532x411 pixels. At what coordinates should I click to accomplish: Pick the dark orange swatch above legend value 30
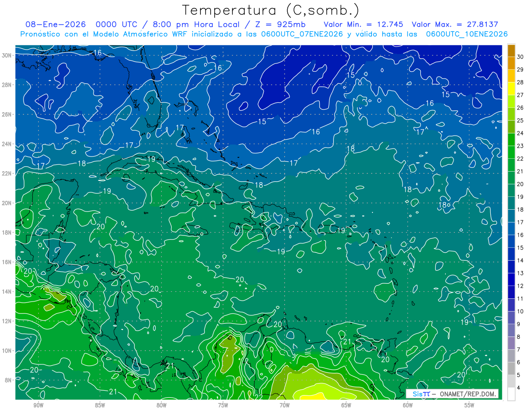click(x=512, y=50)
